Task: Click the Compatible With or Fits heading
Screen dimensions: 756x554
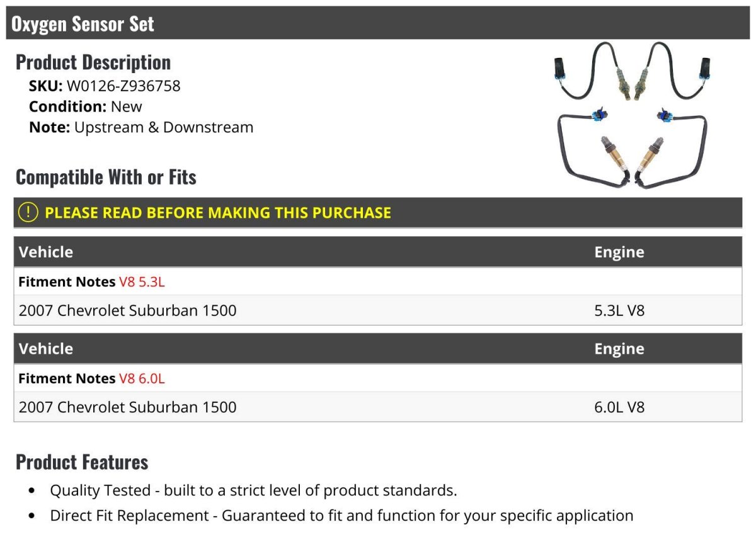Action: (106, 177)
